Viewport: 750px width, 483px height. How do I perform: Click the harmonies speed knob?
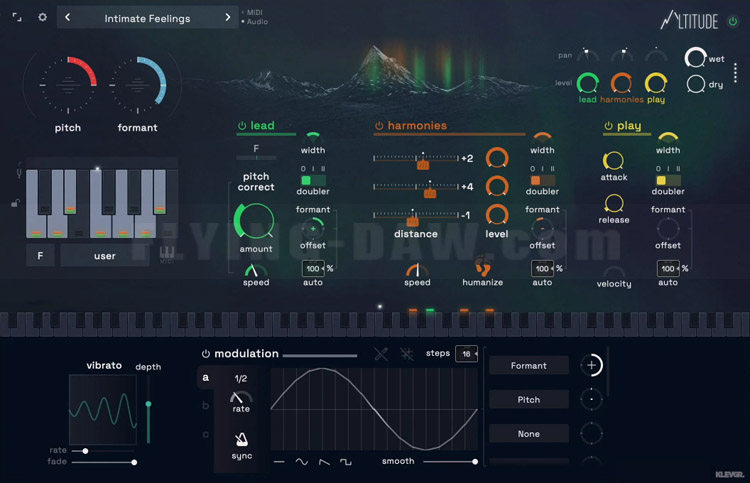417,270
